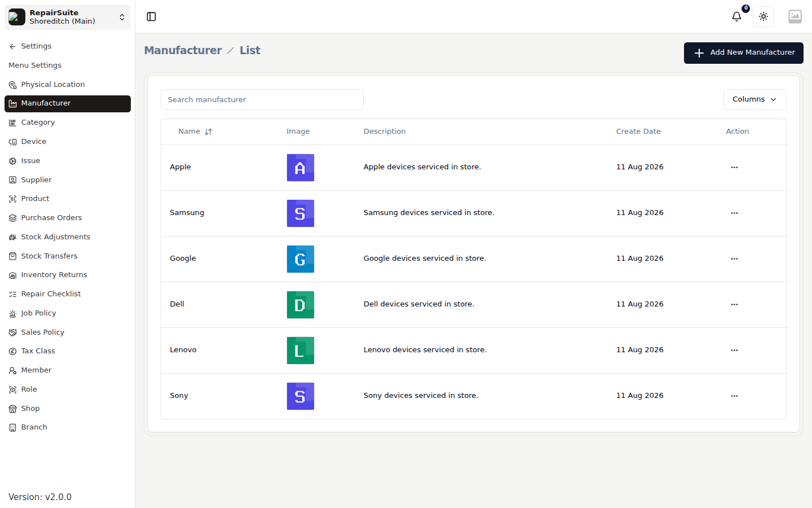Click the Role icon
The height and width of the screenshot is (508, 812).
click(x=12, y=389)
